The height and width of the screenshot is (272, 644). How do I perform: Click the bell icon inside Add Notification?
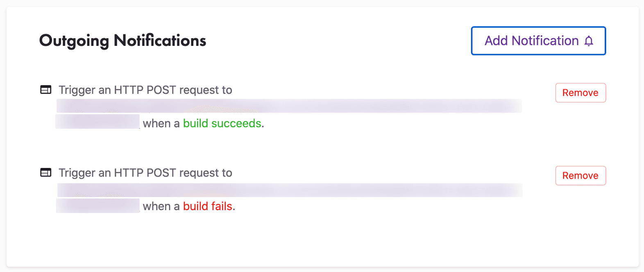[589, 41]
